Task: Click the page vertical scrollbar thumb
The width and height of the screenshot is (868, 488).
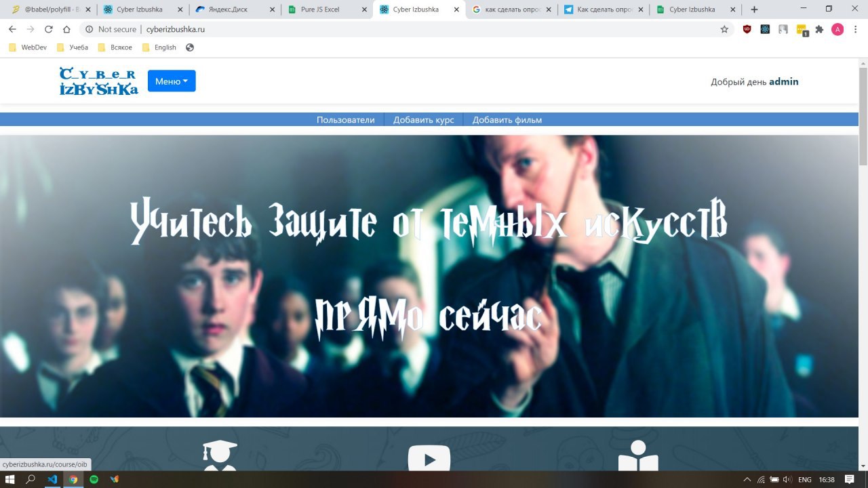Action: coord(863,115)
